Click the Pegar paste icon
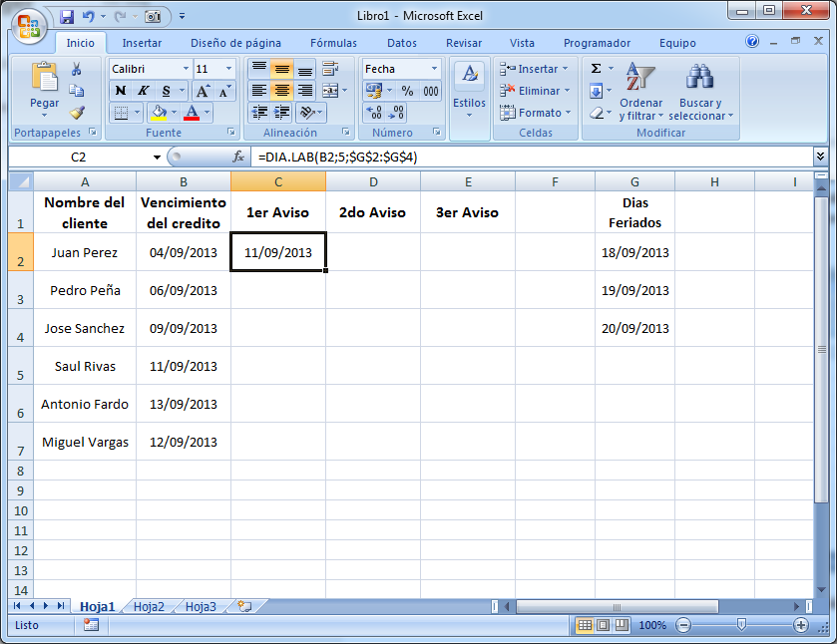This screenshot has height=644, width=837. coord(44,78)
